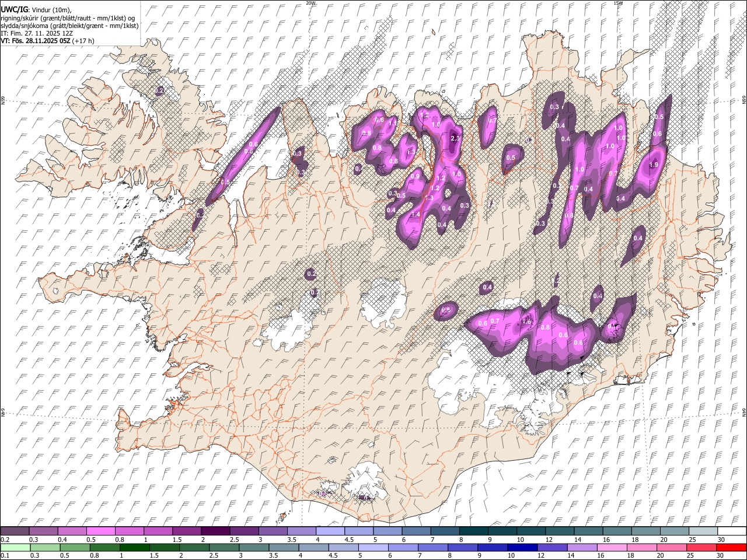Click the top legend swatch between 1.5 and 2
This screenshot has width=747, height=560.
[x=187, y=531]
